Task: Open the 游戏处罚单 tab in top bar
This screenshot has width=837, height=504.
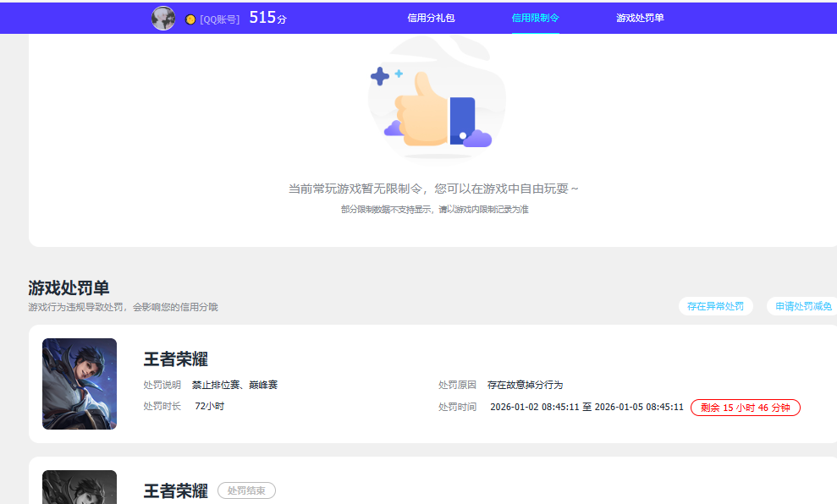Action: click(640, 17)
